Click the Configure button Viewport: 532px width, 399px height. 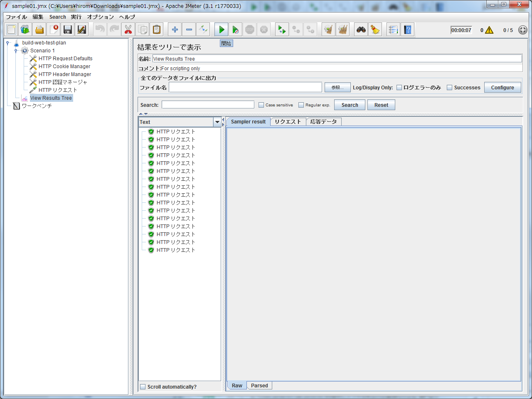[502, 88]
